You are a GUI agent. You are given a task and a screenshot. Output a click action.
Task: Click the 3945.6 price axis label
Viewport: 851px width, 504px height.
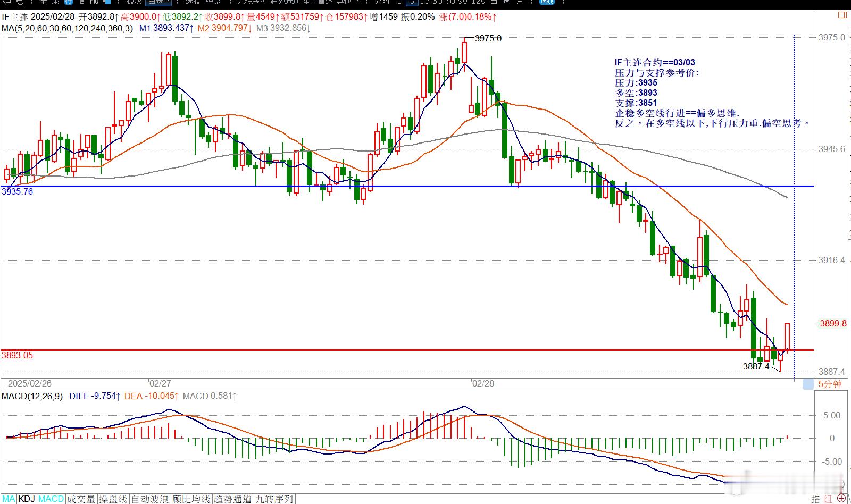pos(832,149)
